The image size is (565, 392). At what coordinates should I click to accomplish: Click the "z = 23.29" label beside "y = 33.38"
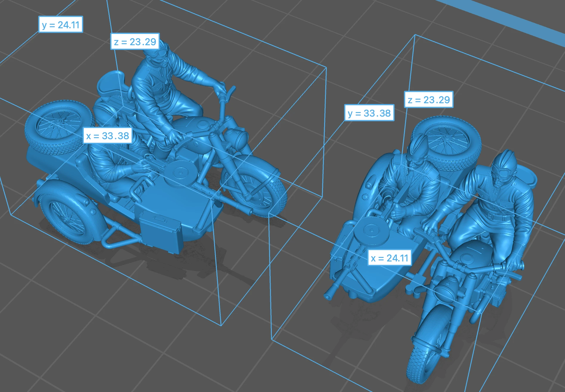[x=429, y=99]
